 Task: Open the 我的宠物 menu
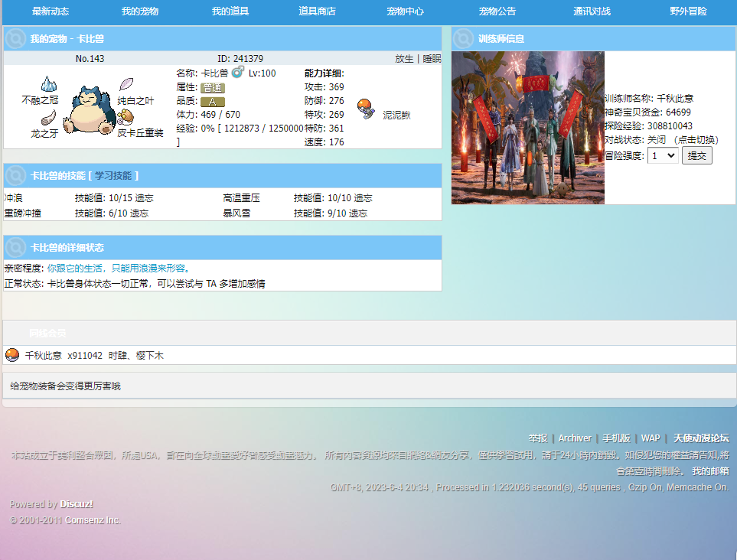click(x=139, y=11)
